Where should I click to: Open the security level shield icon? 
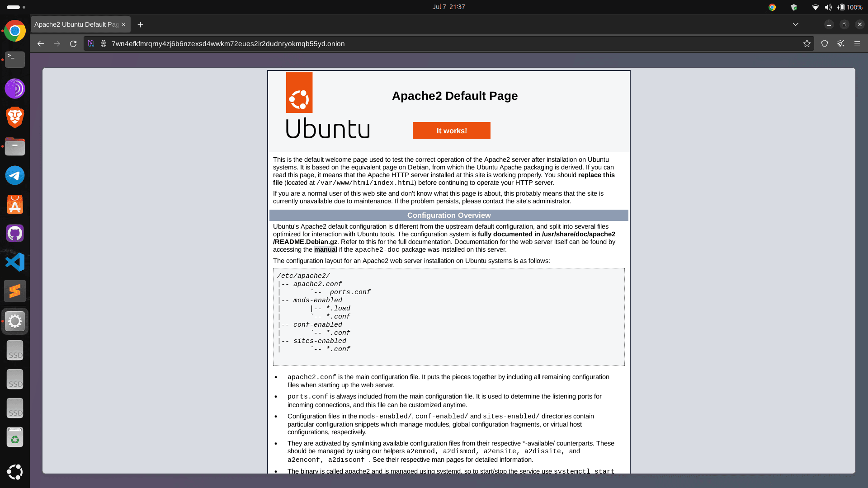click(825, 44)
